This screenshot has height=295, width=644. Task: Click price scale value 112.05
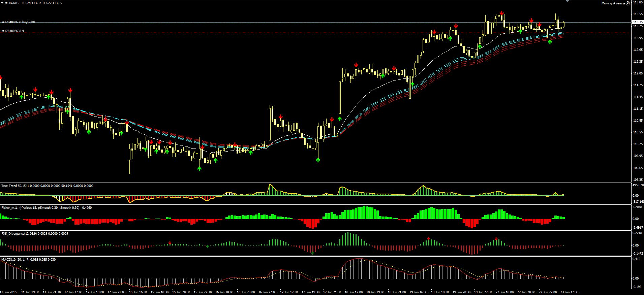click(638, 73)
